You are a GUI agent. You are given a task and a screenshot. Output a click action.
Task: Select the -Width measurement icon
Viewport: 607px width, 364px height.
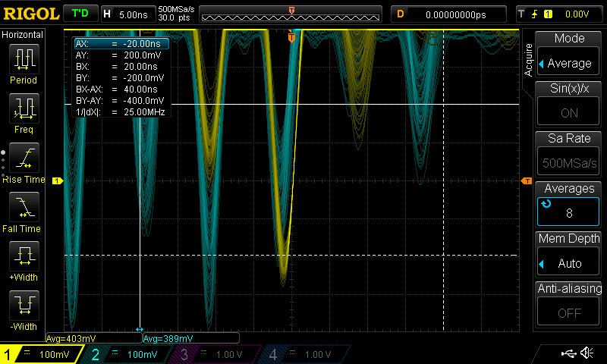(24, 305)
